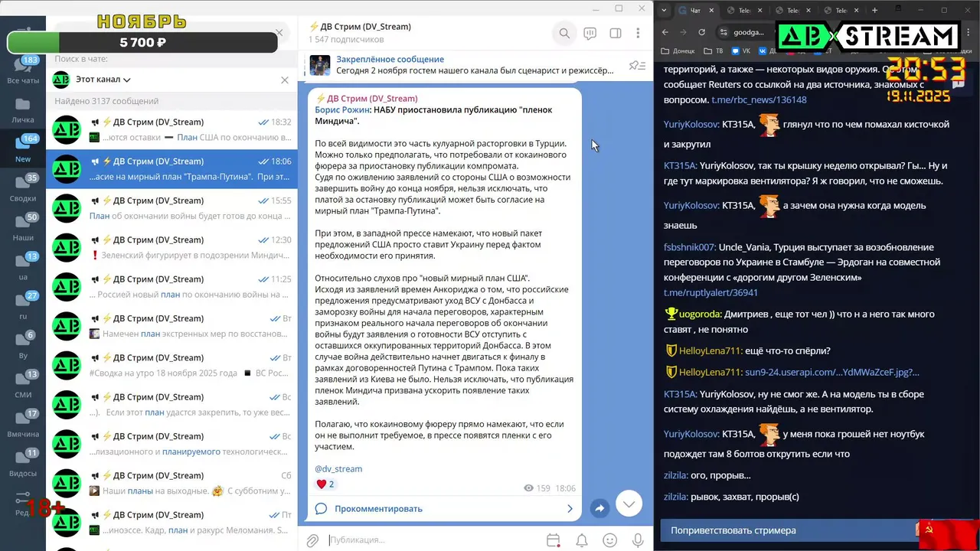980x551 pixels.
Task: Open the VK bookmark in browser
Action: tap(740, 51)
